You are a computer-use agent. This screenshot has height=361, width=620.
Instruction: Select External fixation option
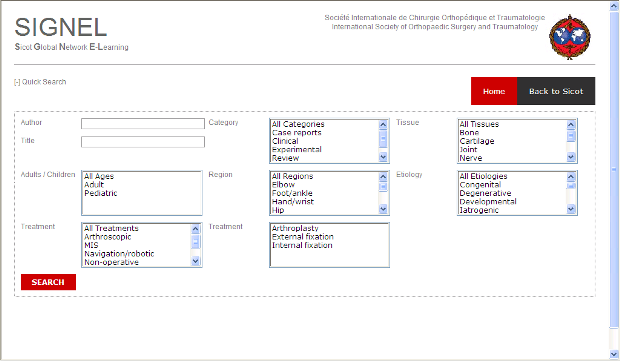[x=302, y=237]
